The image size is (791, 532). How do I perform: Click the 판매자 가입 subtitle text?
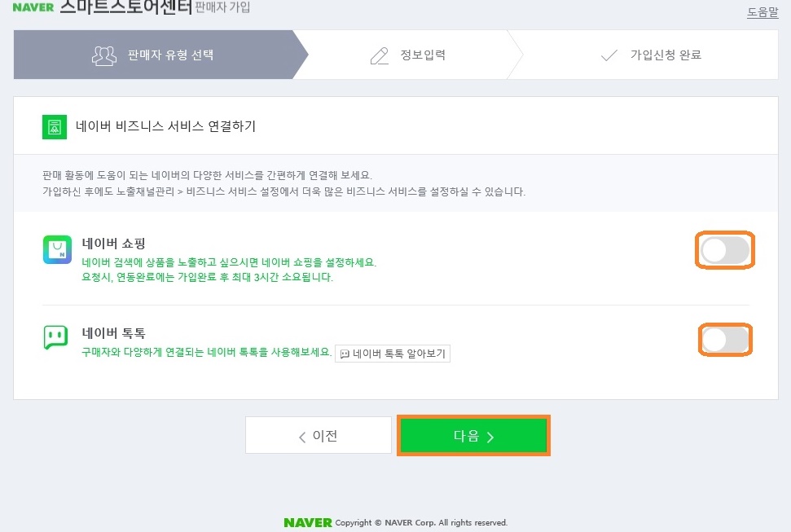222,7
